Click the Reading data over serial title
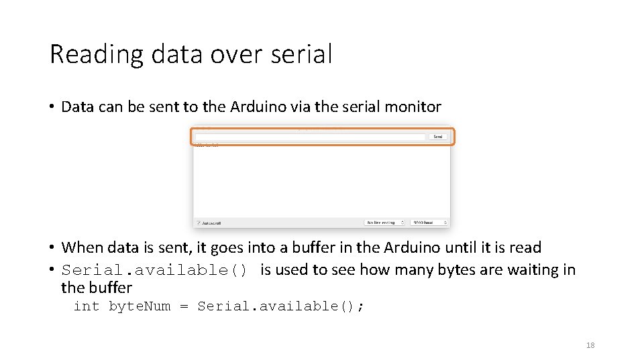 [x=191, y=54]
